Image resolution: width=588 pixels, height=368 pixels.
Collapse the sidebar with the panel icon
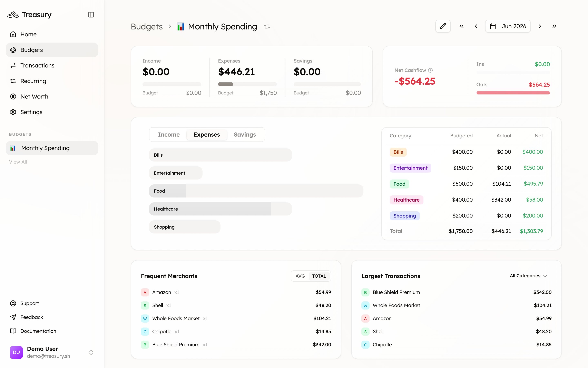click(x=91, y=15)
